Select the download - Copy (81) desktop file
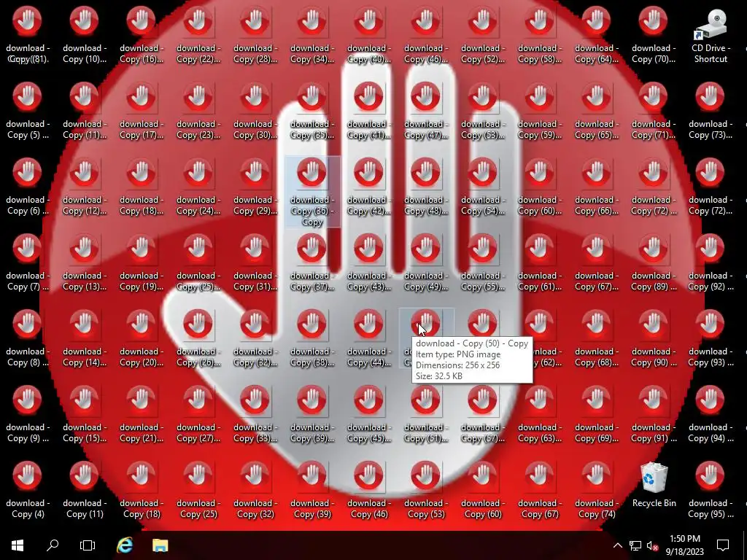This screenshot has height=560, width=747. pyautogui.click(x=27, y=36)
